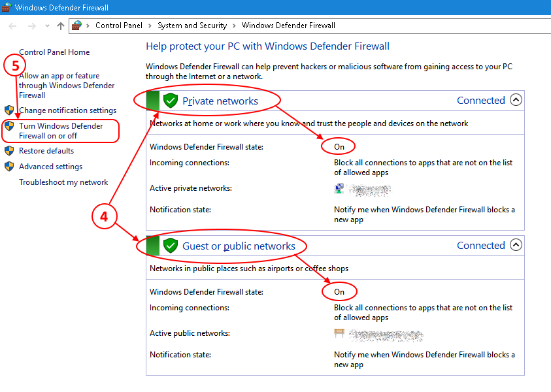
Task: Open Turn Windows Defender Firewall on or off
Action: (61, 131)
